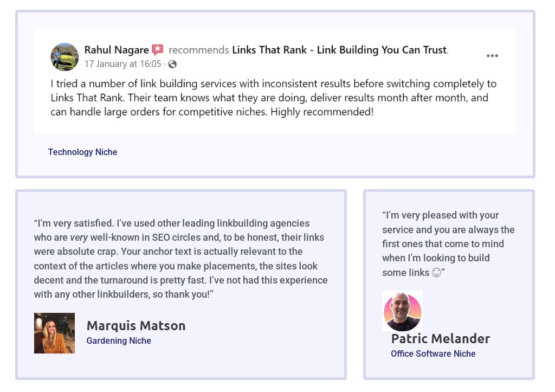Select the Gardening Niche label
The width and height of the screenshot is (555, 392).
tap(119, 340)
